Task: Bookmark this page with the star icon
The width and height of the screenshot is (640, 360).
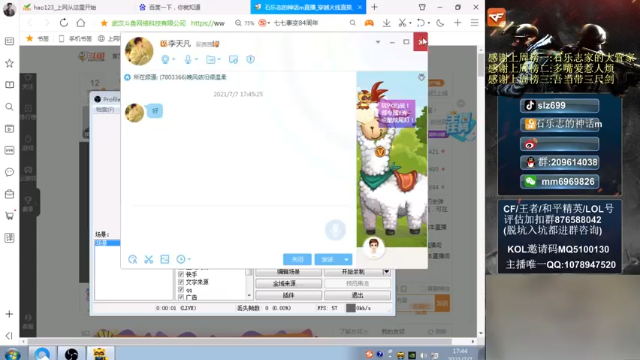Action: [104, 23]
